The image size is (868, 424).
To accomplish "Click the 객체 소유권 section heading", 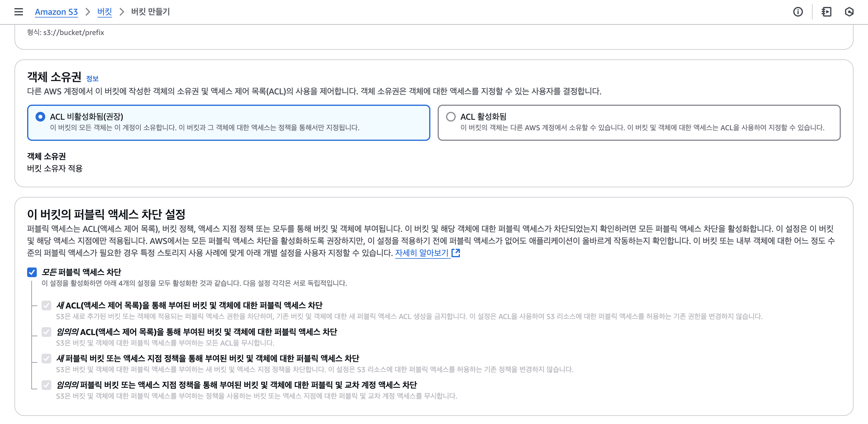I will click(54, 77).
